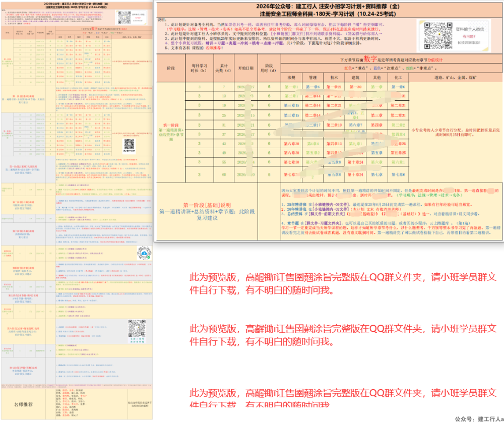504x422 pixels.
Task: Click the '化工' subject column header
Action: [398, 78]
